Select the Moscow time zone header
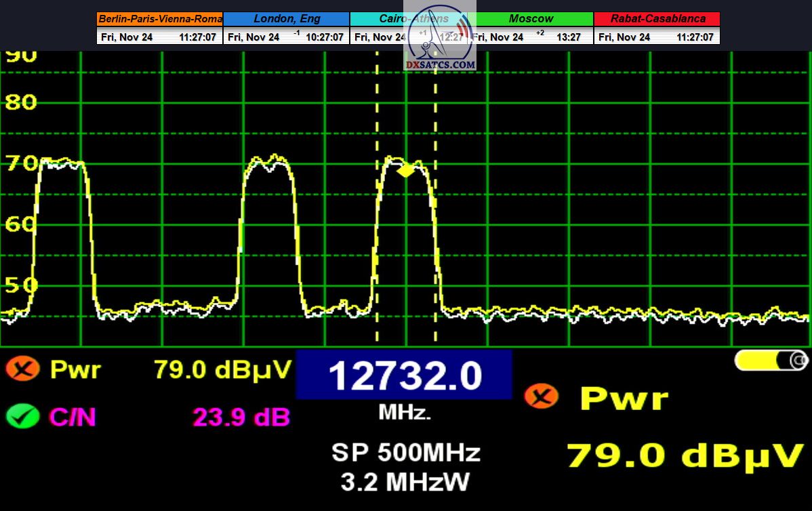Screen dimensions: 812x511 click(x=531, y=19)
